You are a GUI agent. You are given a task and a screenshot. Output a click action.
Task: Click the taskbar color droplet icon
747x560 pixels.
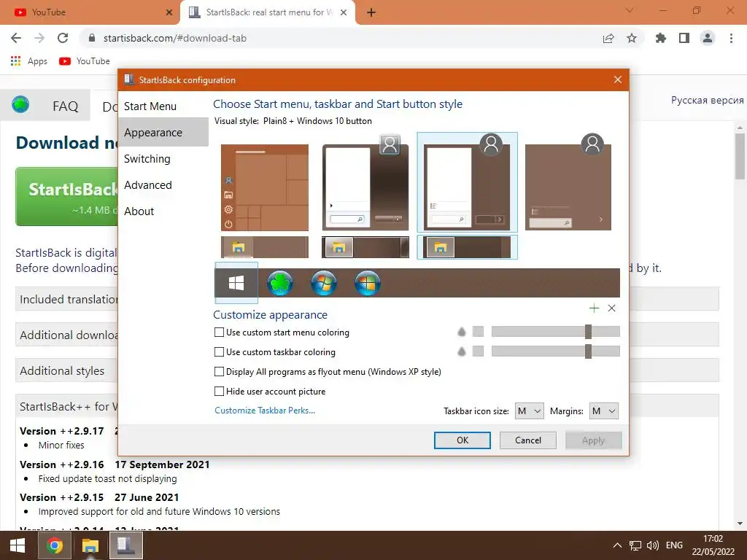[x=461, y=351]
